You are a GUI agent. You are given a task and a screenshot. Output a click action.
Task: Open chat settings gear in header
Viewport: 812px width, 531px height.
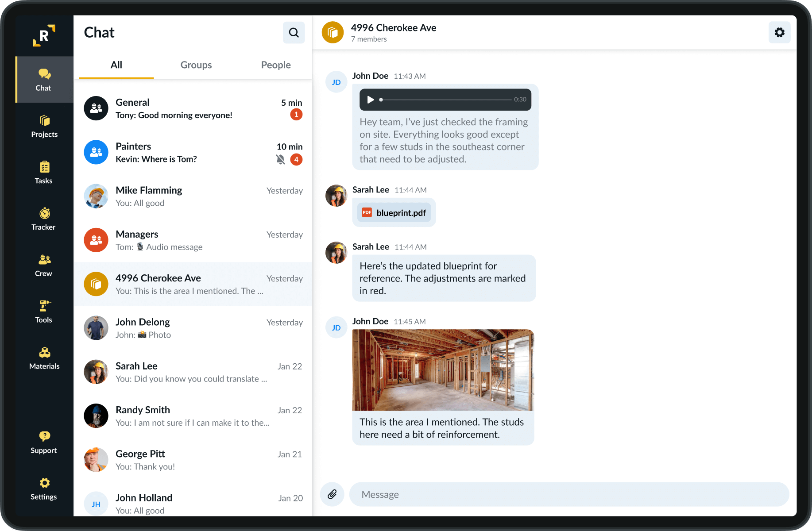click(x=780, y=32)
